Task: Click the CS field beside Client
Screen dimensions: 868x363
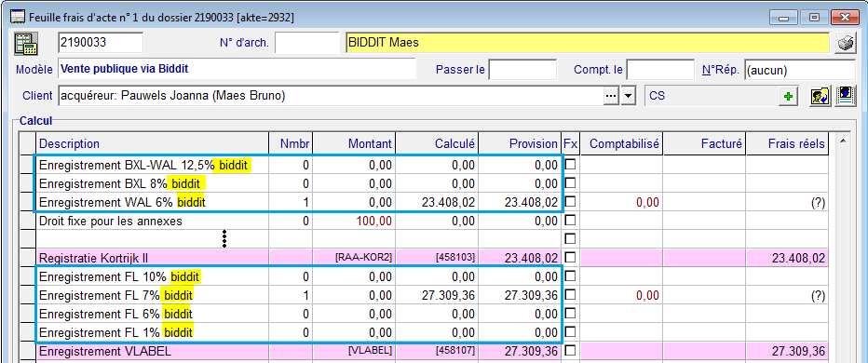Action: 712,96
